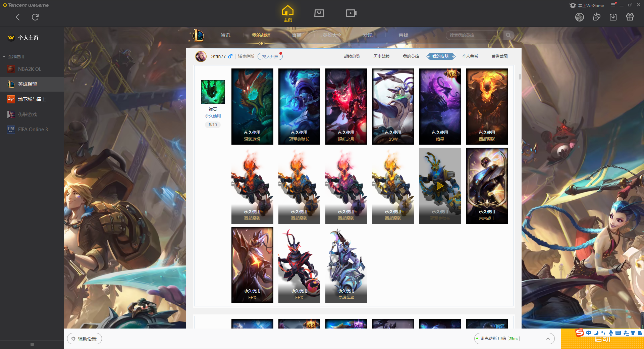Open the main menu hamburger icon
Screen dimensions: 644x349
click(x=613, y=5)
